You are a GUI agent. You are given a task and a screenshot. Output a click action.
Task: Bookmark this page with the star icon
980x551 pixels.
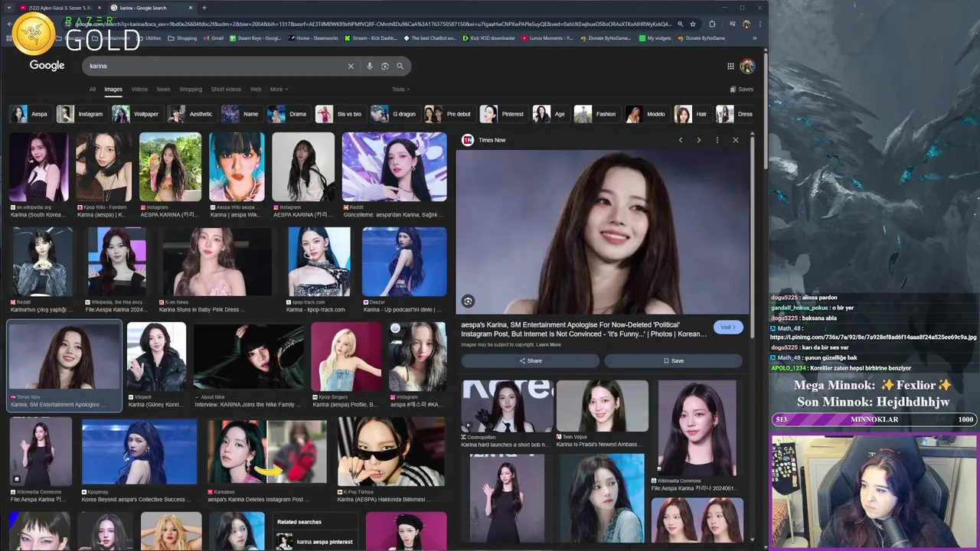tap(693, 24)
